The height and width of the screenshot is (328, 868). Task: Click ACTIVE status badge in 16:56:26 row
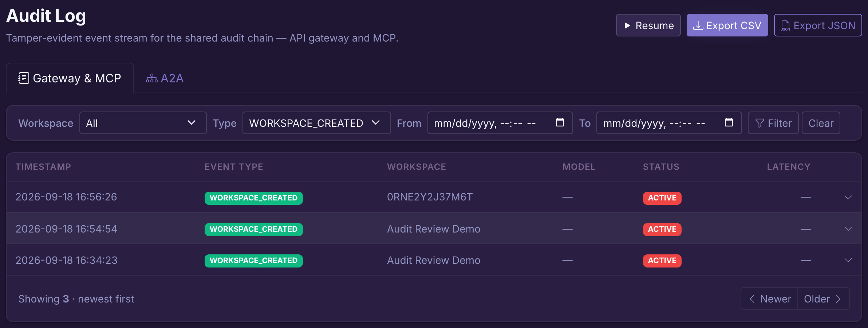662,198
